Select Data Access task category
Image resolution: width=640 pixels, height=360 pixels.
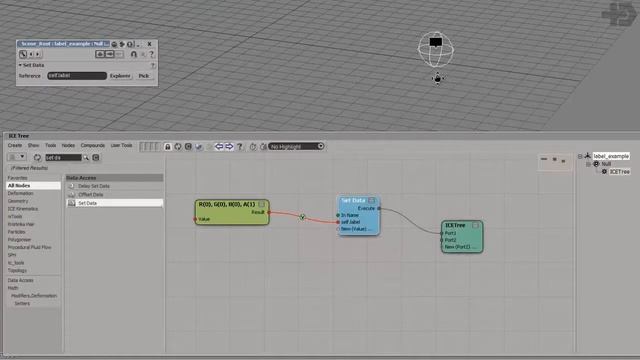point(20,280)
